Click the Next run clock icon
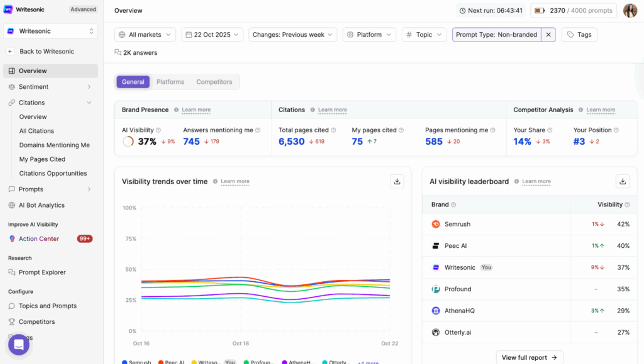644x364 pixels. point(463,11)
